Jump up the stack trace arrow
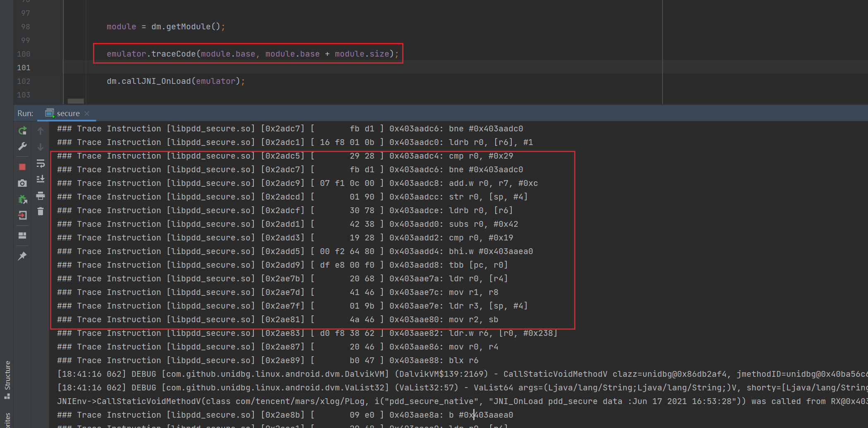Viewport: 868px width, 428px height. click(41, 131)
